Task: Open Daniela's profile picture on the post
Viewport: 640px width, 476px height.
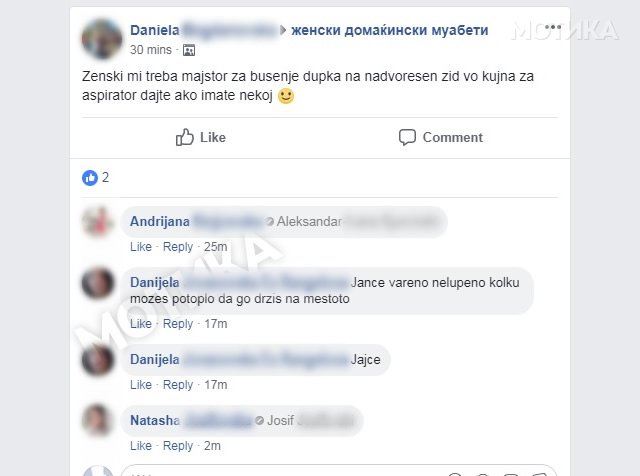Action: pyautogui.click(x=102, y=39)
